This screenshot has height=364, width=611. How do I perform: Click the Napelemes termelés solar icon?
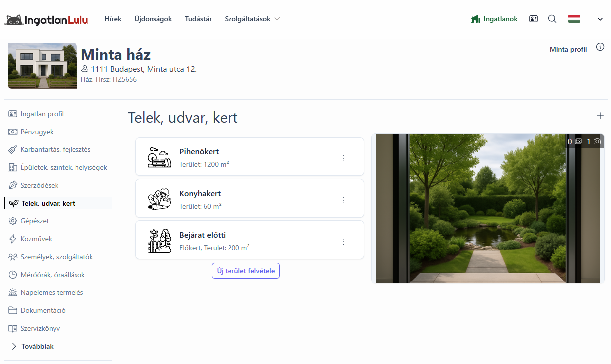pos(13,292)
